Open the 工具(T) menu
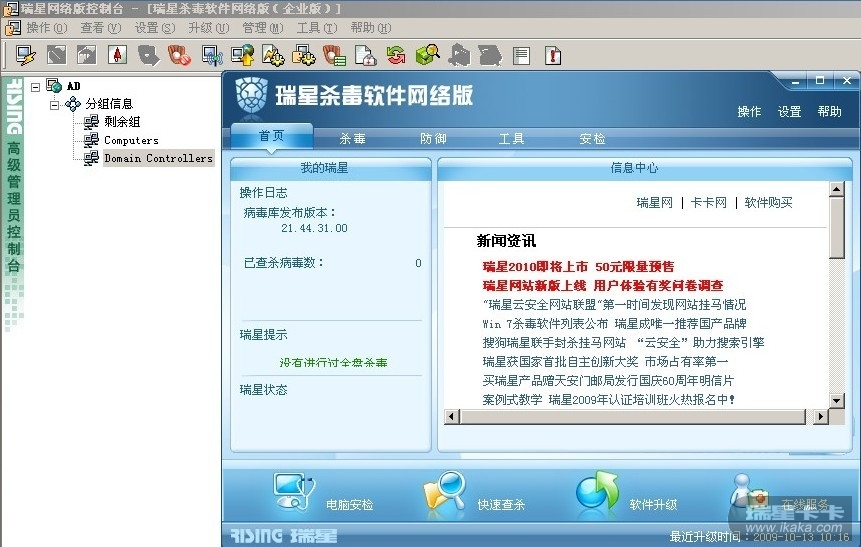Image resolution: width=861 pixels, height=547 pixels. 317,27
